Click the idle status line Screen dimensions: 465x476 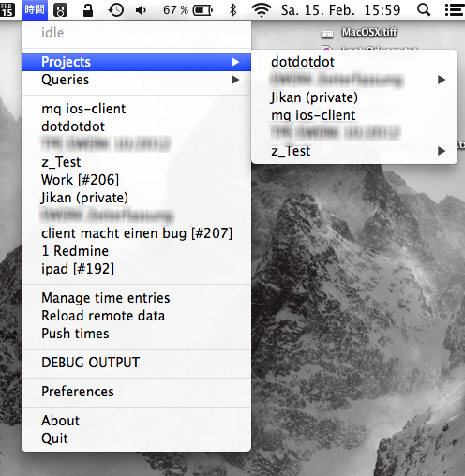pyautogui.click(x=136, y=33)
